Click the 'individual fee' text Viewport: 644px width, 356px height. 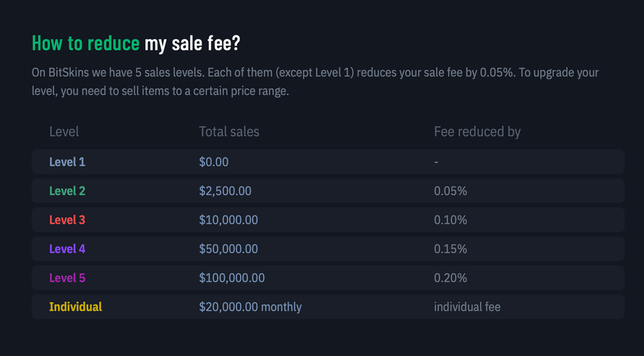tap(467, 307)
